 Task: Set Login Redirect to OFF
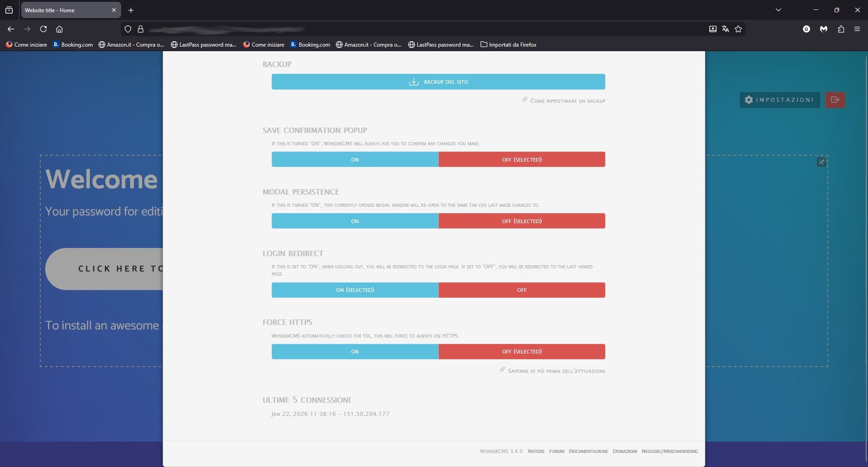521,290
